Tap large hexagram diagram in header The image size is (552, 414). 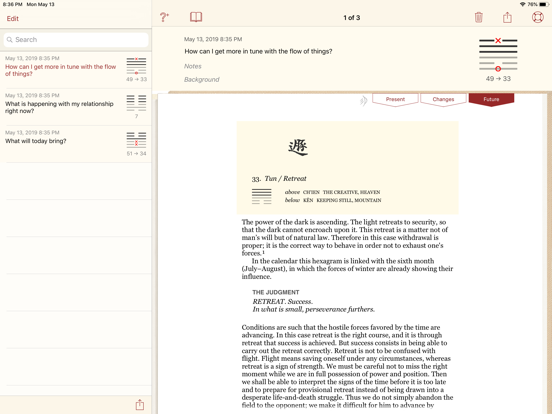498,55
